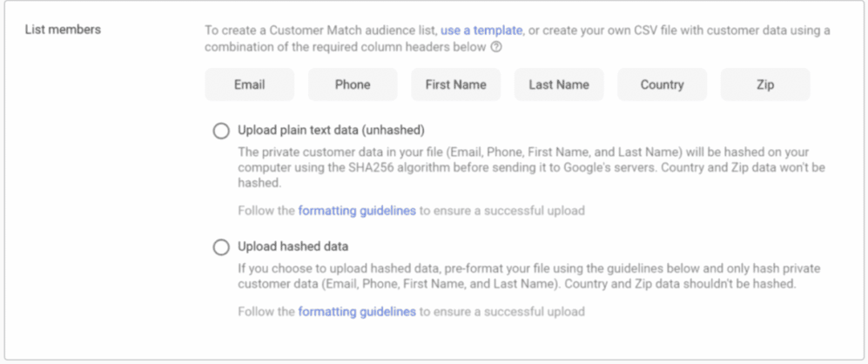This screenshot has width=868, height=364.
Task: Choose the Upload hashed data radio button
Action: (221, 247)
